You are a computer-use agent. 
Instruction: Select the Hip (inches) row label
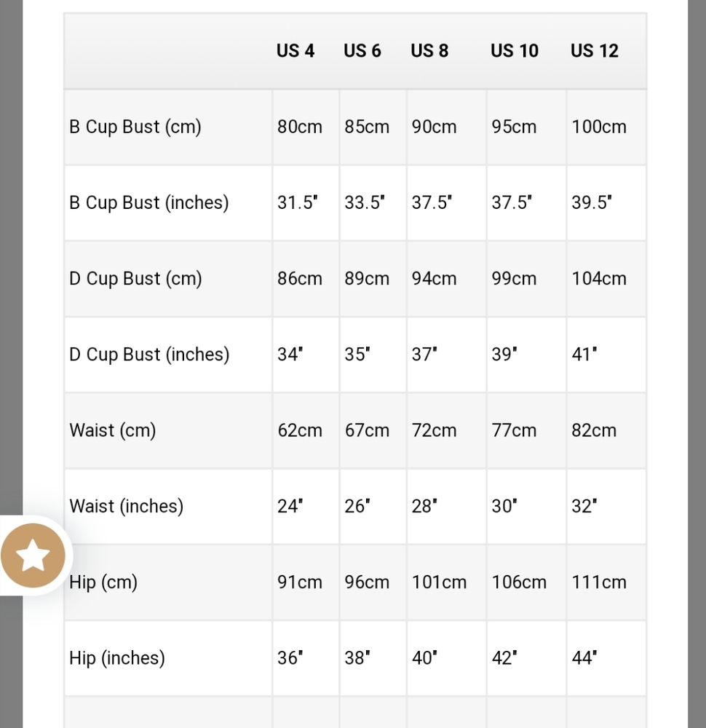click(117, 658)
